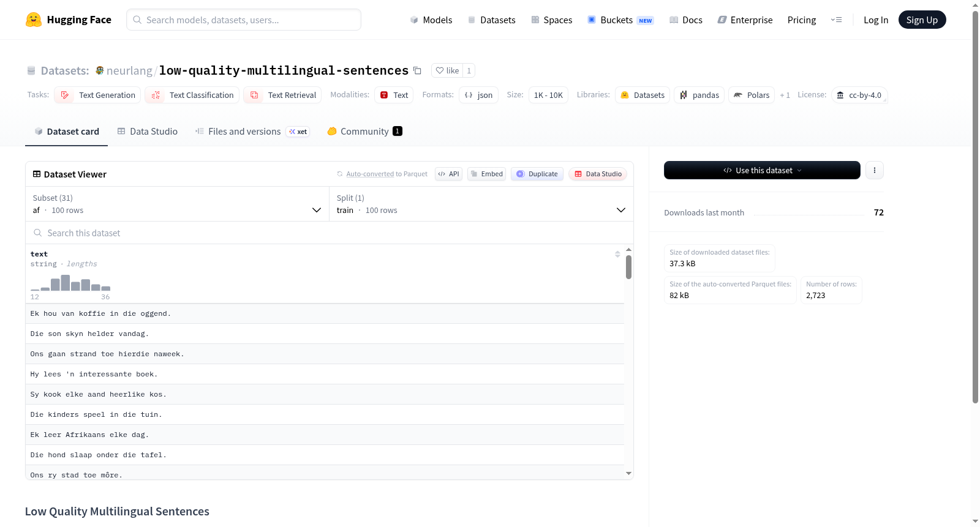Open Buckets in the top navigation
This screenshot has width=980, height=527.
pyautogui.click(x=620, y=20)
